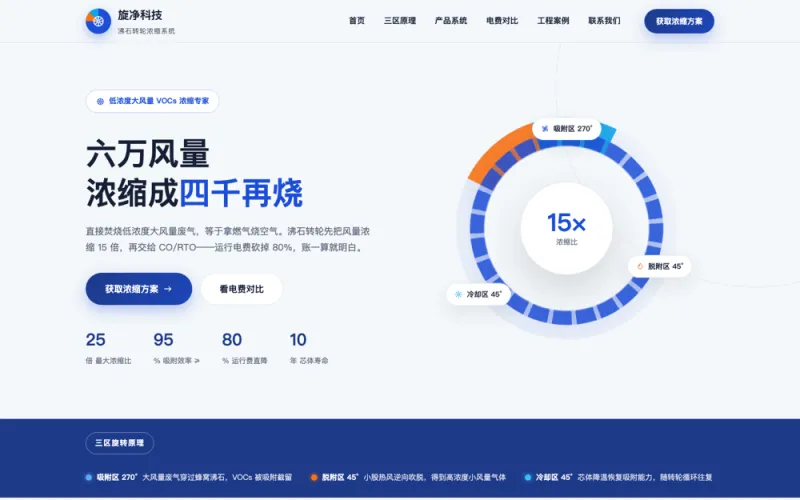Click the 旋净科技 round logo icon

(98, 21)
